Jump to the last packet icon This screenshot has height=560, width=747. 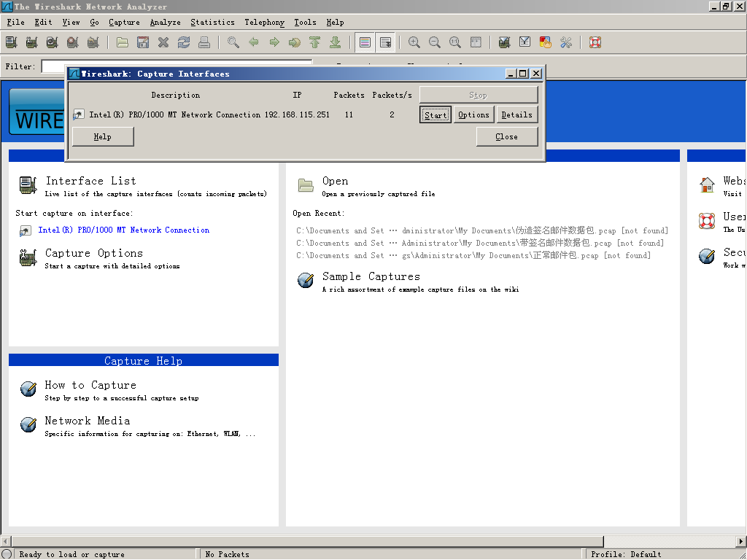pyautogui.click(x=336, y=42)
